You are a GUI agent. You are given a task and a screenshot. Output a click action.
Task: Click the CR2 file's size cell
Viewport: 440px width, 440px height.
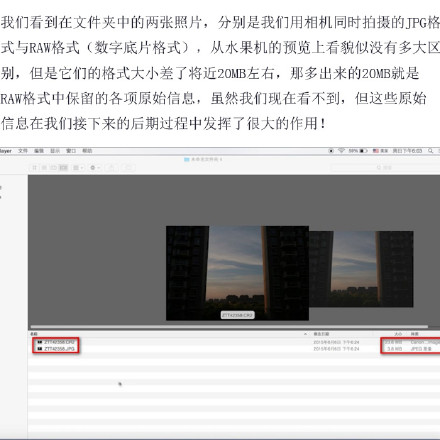(393, 342)
